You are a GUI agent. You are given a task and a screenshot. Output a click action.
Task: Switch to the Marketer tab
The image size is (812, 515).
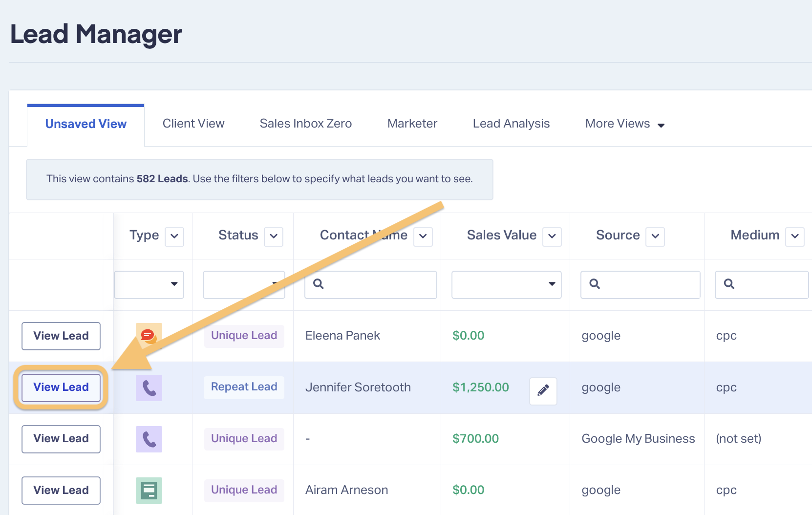[412, 124]
